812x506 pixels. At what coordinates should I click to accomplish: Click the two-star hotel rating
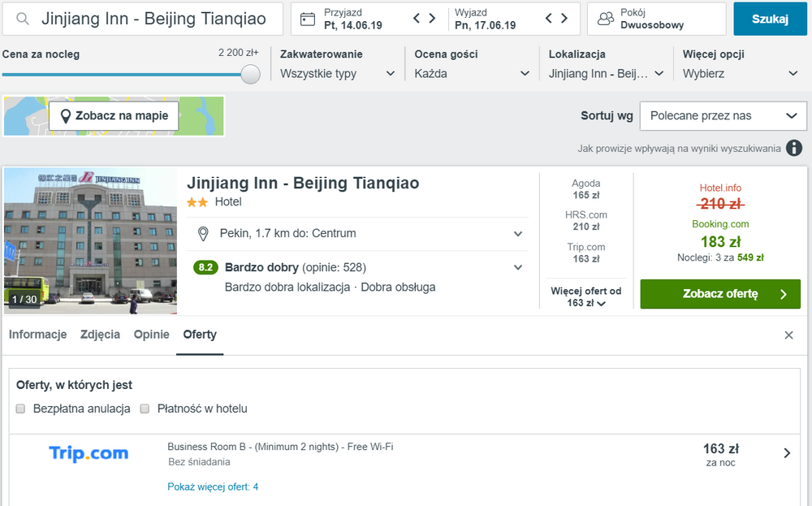tap(197, 202)
